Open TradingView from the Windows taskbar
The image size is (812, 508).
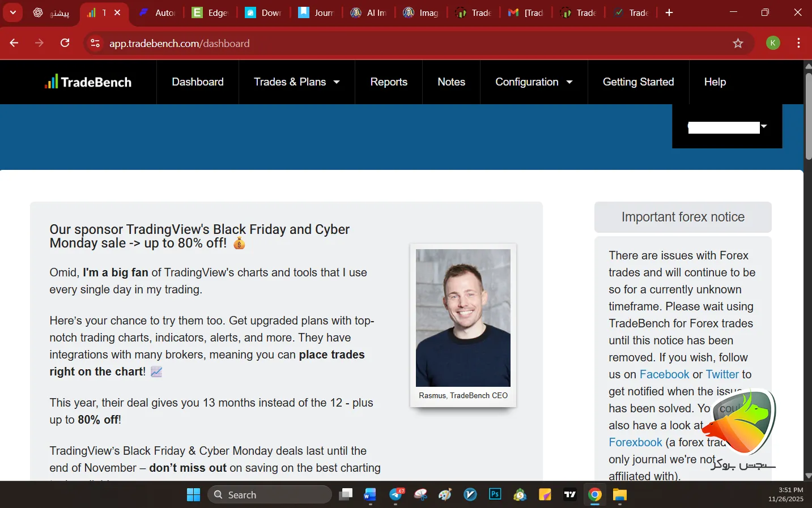pyautogui.click(x=570, y=494)
